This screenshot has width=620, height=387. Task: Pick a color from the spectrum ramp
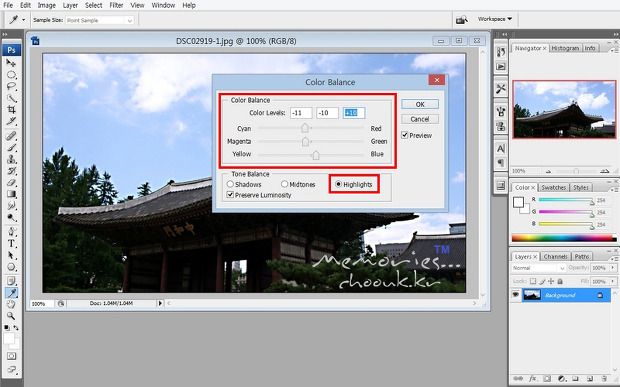click(x=564, y=238)
